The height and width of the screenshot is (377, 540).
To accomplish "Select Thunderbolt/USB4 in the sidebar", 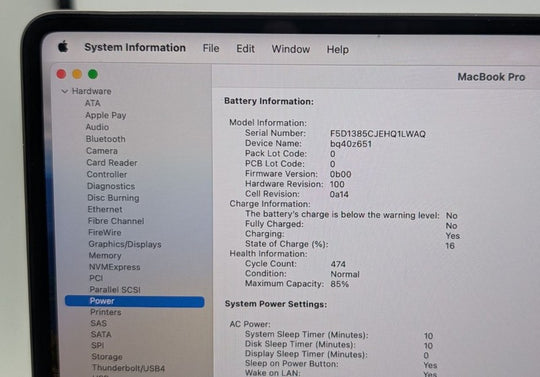I will click(x=128, y=368).
